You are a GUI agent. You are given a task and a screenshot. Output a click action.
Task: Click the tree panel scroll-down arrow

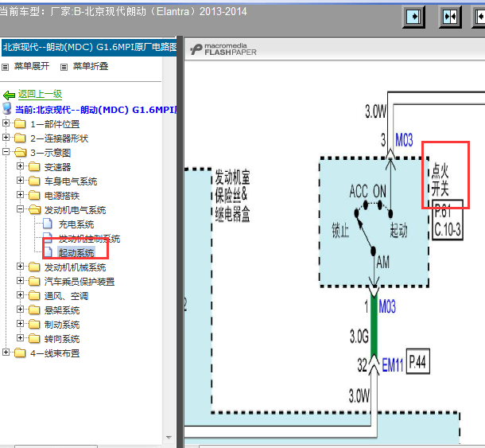(x=169, y=437)
